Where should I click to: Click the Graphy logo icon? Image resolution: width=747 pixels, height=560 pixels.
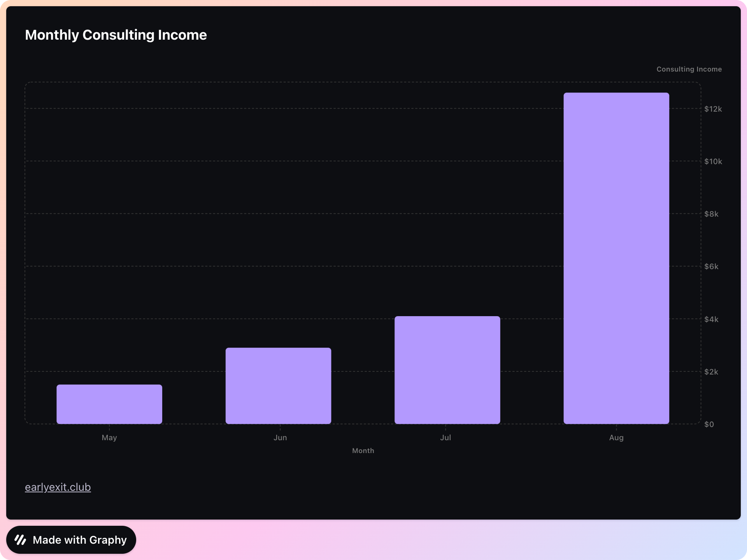coord(20,540)
